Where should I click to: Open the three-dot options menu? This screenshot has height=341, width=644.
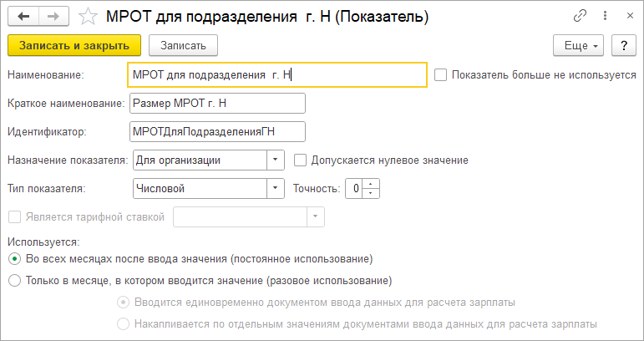(x=605, y=16)
